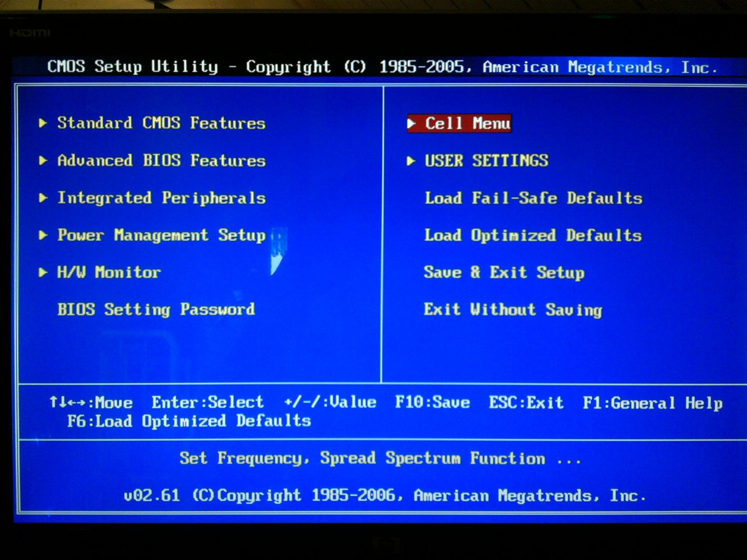Choose Power Management Setup
The height and width of the screenshot is (560, 747).
coord(161,235)
